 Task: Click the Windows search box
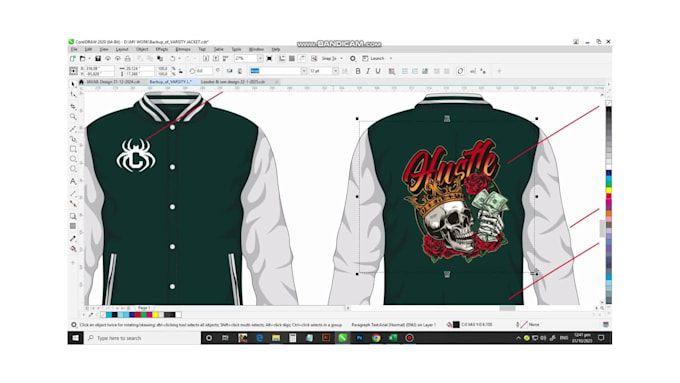point(143,338)
